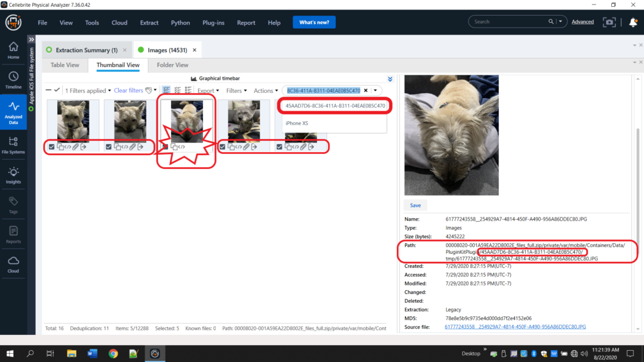The width and height of the screenshot is (644, 362).
Task: Open Google Chrome from the taskbar
Action: tap(113, 353)
